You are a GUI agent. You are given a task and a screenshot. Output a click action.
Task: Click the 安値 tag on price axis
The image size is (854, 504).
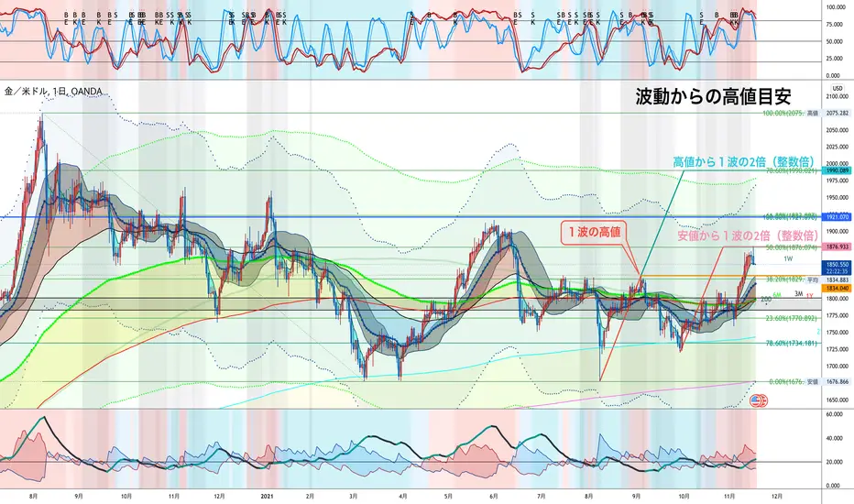[813, 382]
